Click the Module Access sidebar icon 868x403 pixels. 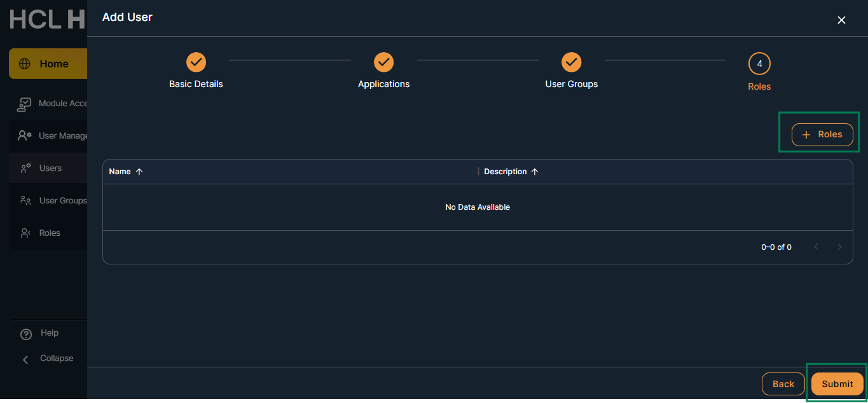coord(24,104)
